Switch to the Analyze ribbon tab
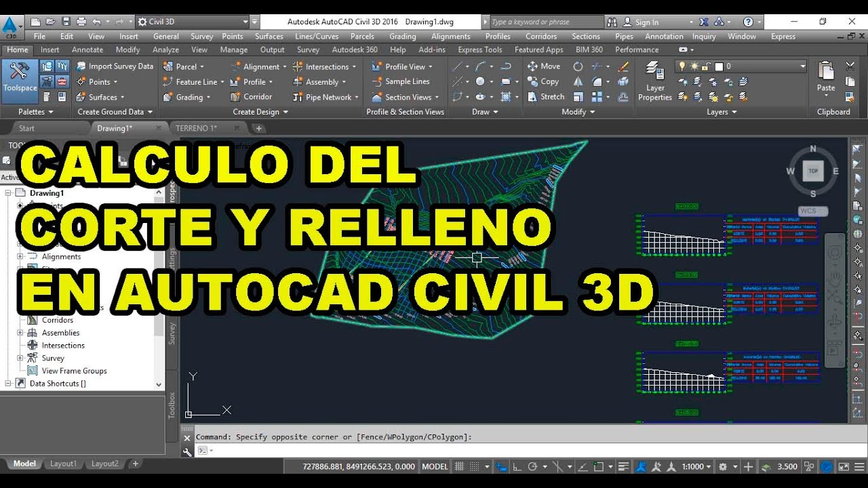 click(x=165, y=49)
